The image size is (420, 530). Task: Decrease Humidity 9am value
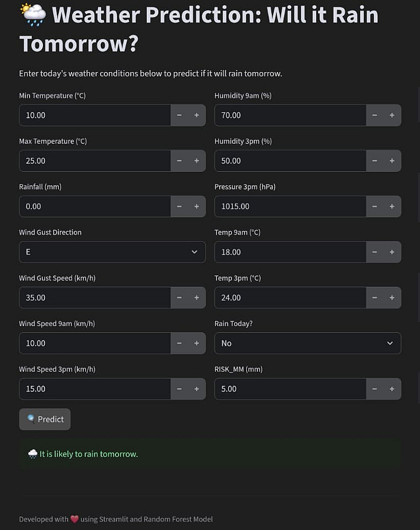[375, 115]
